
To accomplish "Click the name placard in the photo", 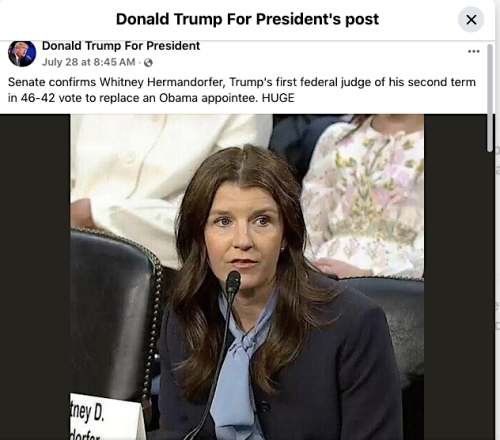I will pos(107,417).
